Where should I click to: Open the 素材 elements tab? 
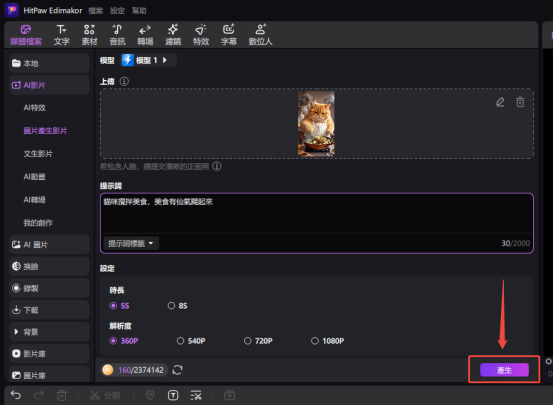89,35
